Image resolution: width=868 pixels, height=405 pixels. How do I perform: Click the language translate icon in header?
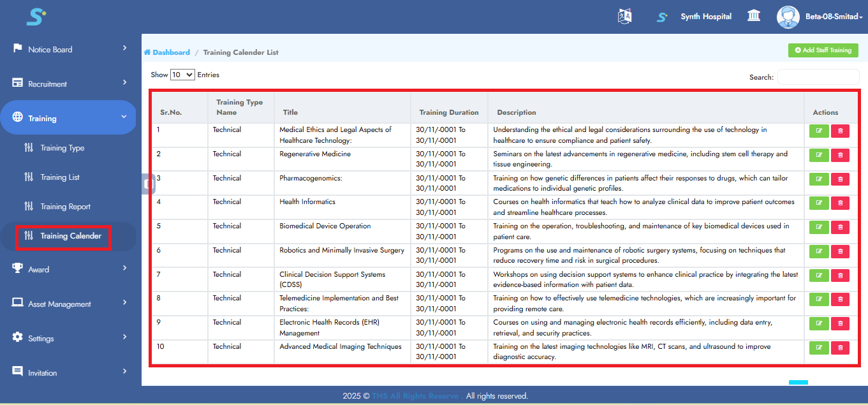[624, 17]
